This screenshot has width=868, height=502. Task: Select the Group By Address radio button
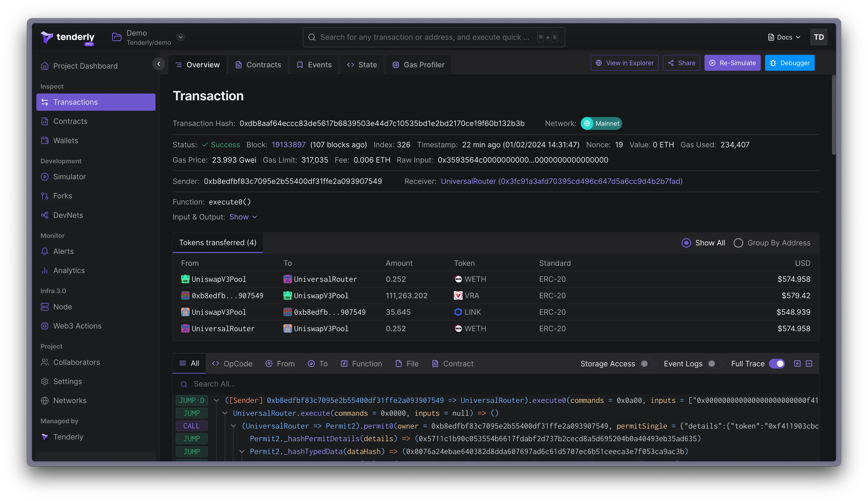[738, 243]
